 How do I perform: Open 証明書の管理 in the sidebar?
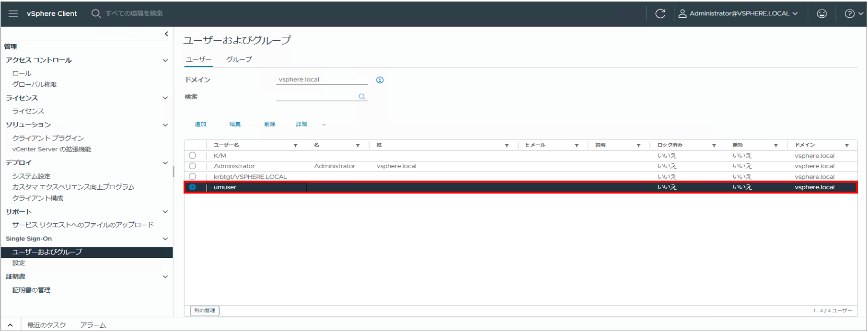pos(31,290)
